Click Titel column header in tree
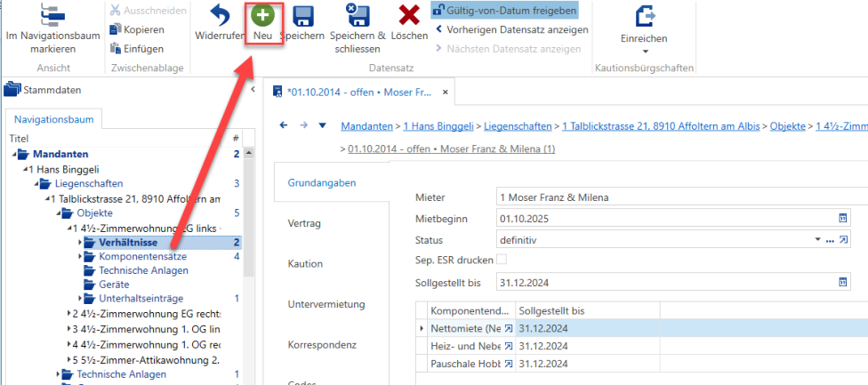The image size is (868, 385). click(19, 139)
